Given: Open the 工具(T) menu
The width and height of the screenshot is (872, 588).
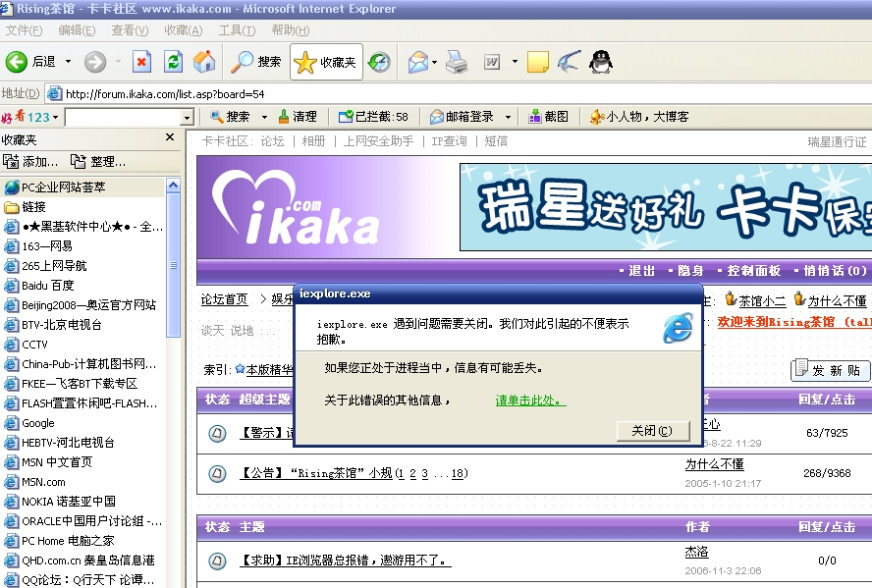Looking at the screenshot, I should point(237,30).
